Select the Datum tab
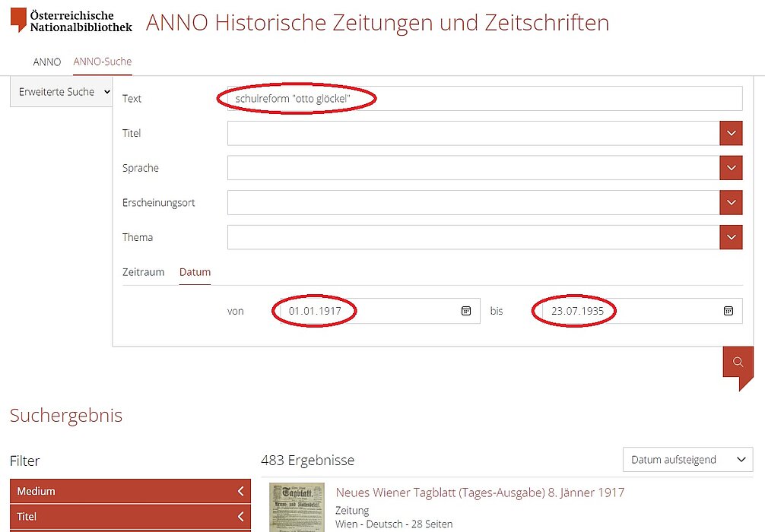This screenshot has width=765, height=532. pyautogui.click(x=195, y=272)
